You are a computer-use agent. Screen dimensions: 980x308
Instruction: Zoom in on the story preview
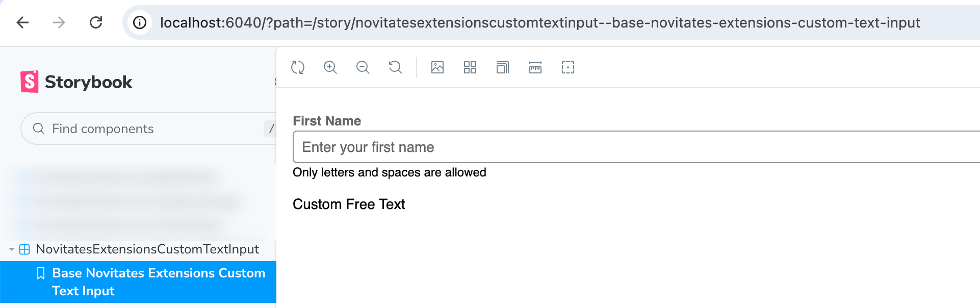pos(330,67)
